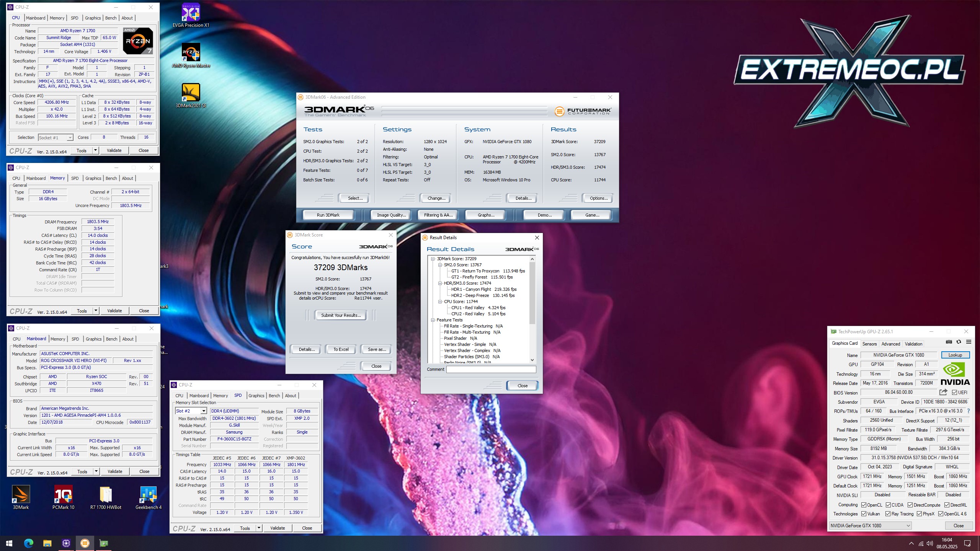This screenshot has width=980, height=551.
Task: Toggle DirectML checkbox in GPU-Z
Action: [947, 505]
